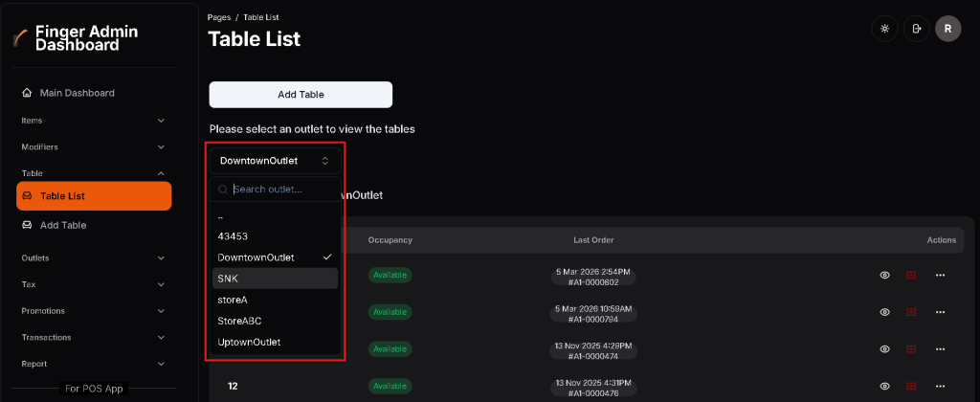View table details for order #A1-0000802 row
This screenshot has height=402, width=980.
pos(885,275)
